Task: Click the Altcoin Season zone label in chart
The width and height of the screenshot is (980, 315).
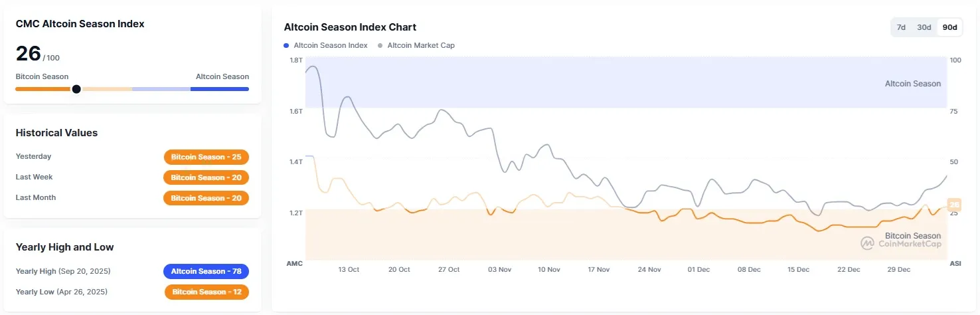Action: click(912, 84)
